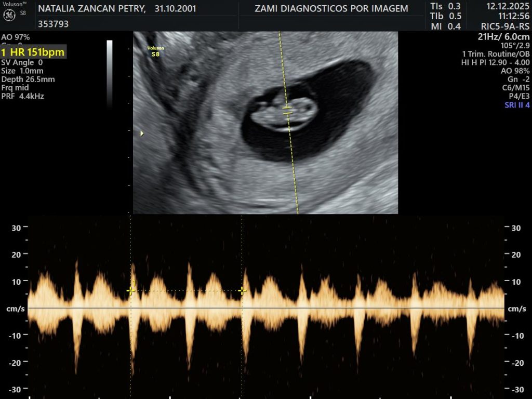
Task: Select the left caliper cross labeled 1
Action: click(131, 290)
